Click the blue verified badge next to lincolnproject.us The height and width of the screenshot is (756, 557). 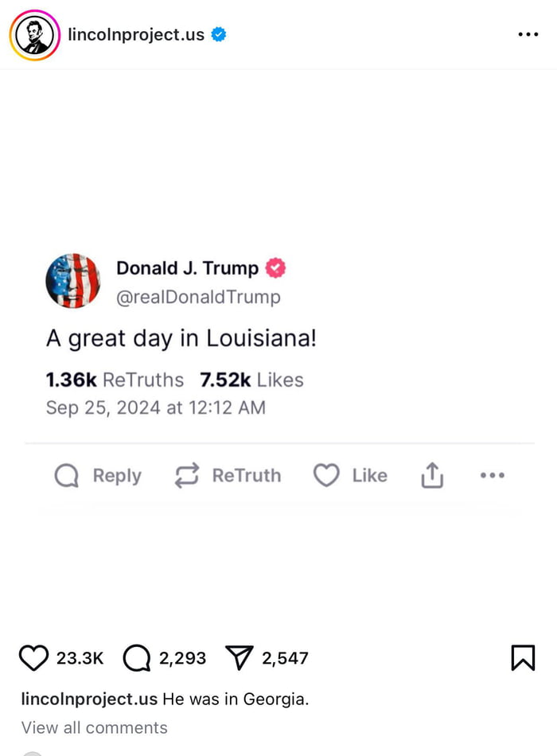click(217, 34)
